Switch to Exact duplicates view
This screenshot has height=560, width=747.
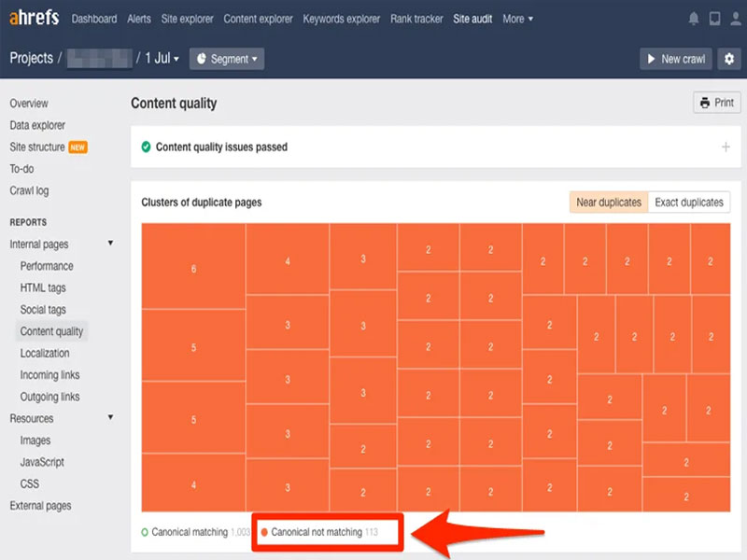[689, 202]
